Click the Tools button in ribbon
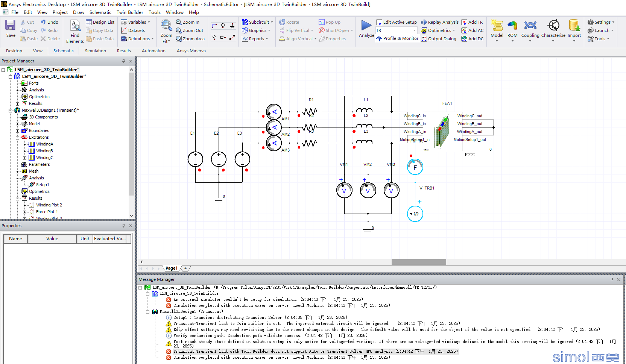The height and width of the screenshot is (364, 626). pos(599,39)
